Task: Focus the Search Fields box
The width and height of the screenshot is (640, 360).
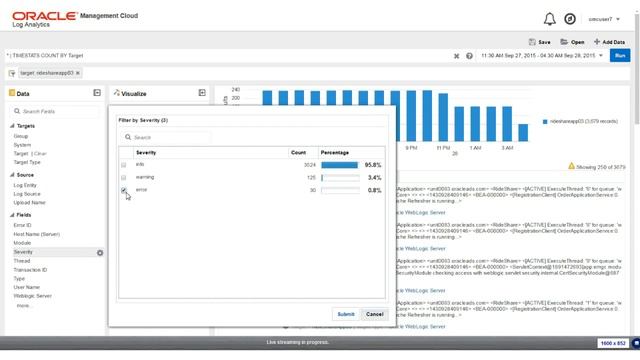Action: [54, 111]
